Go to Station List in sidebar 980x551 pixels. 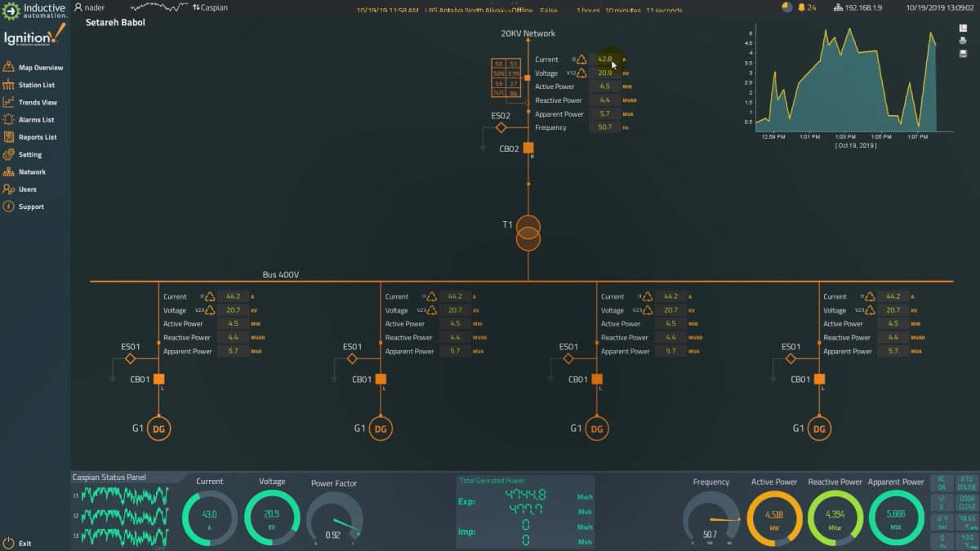(x=29, y=85)
